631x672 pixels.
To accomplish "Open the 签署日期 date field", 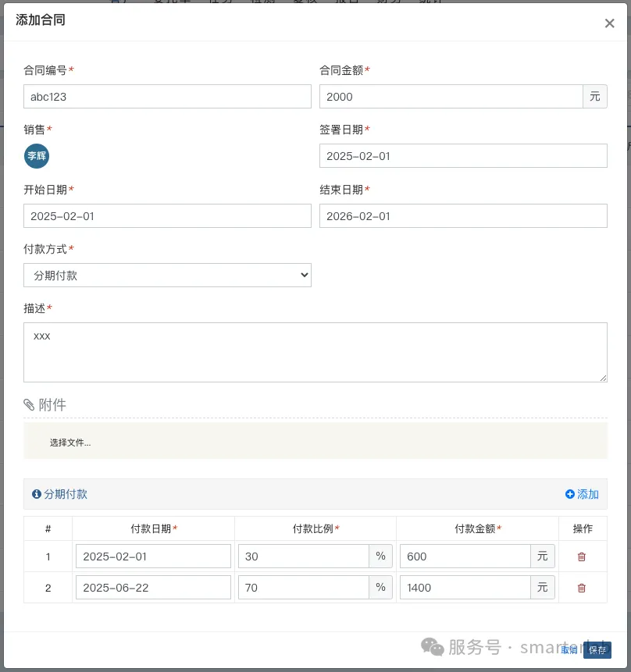I will click(463, 156).
